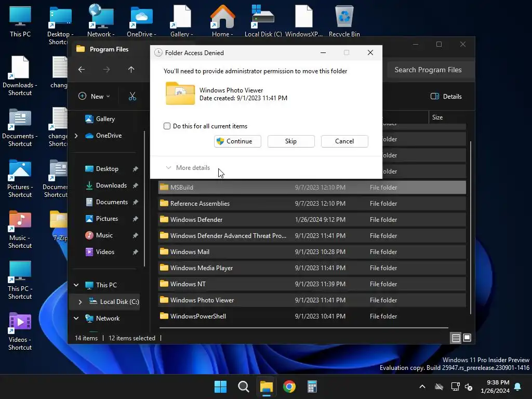Viewport: 532px width, 399px height.
Task: Click the vertical scrollbar in file list
Action: pos(471,228)
